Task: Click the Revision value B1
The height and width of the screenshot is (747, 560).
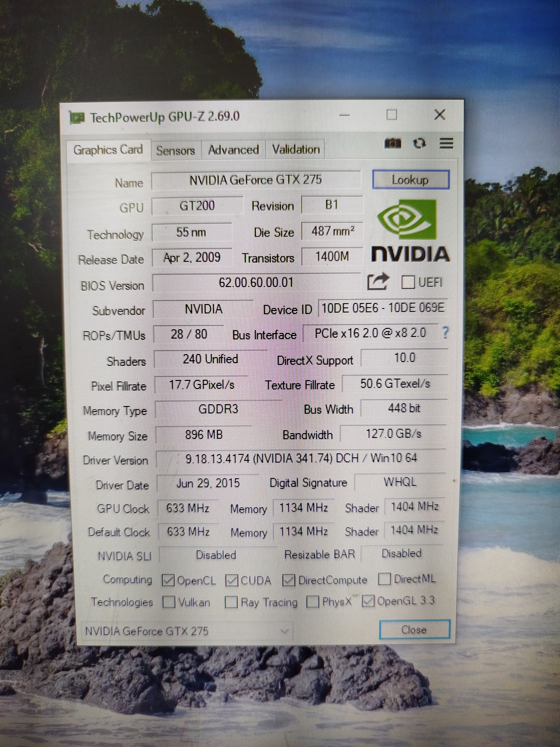Action: tap(332, 205)
